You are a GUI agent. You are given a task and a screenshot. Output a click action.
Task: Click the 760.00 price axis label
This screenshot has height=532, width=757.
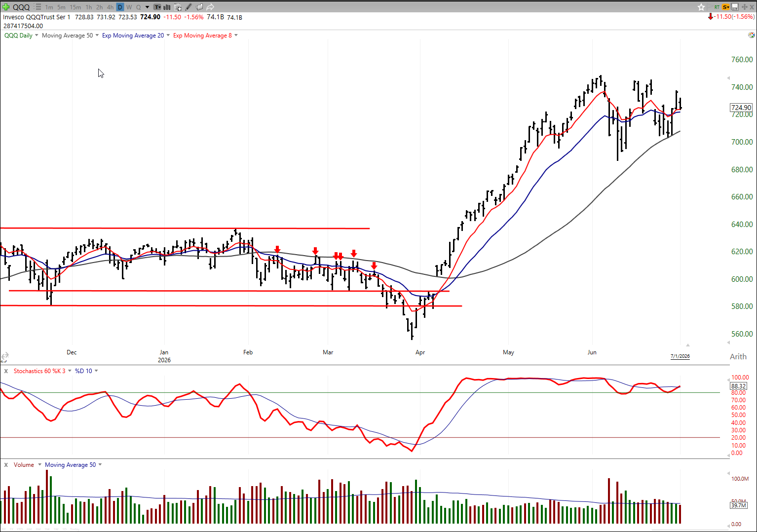tap(742, 60)
